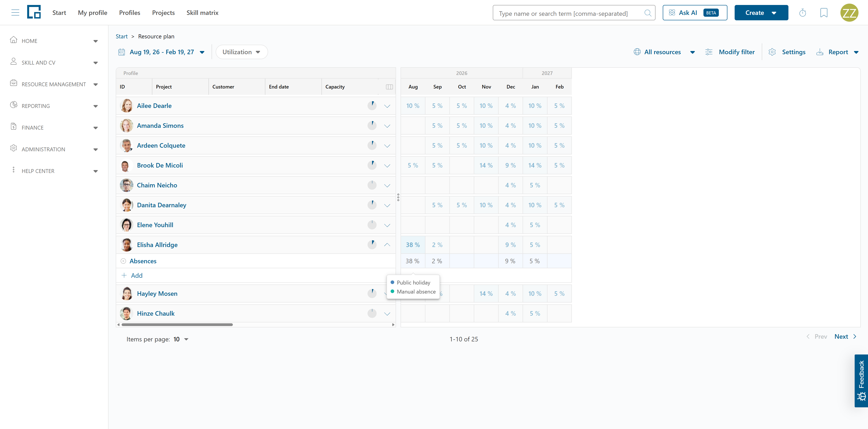Screen dimensions: 868x429
Task: Click the app logo in header
Action: coord(34,12)
